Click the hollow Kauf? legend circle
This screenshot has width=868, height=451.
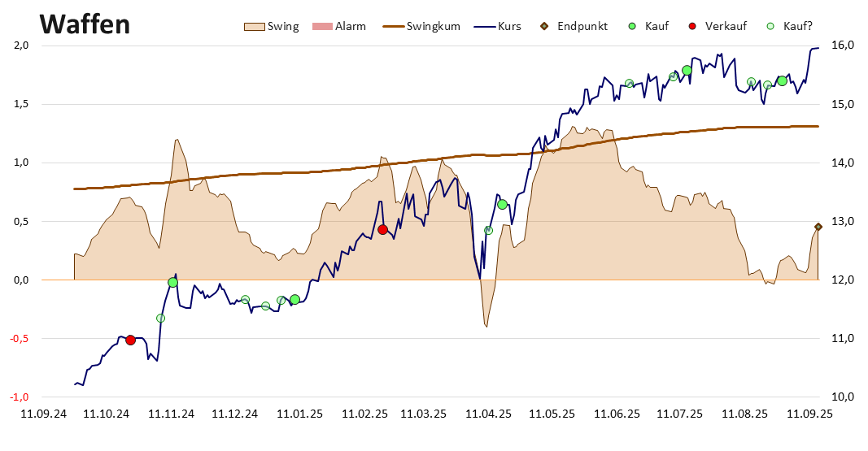click(770, 26)
